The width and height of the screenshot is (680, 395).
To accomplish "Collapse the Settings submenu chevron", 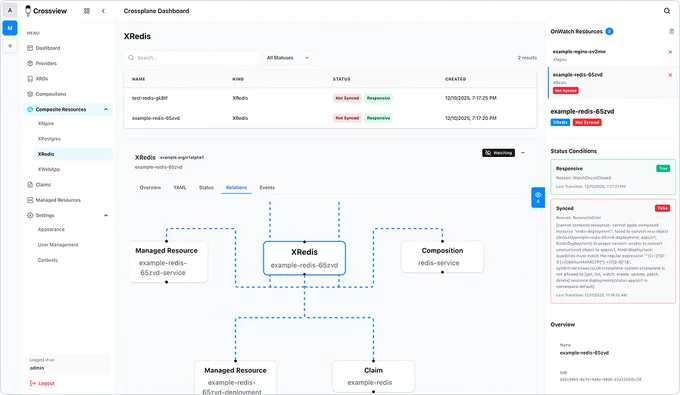I will pos(106,215).
